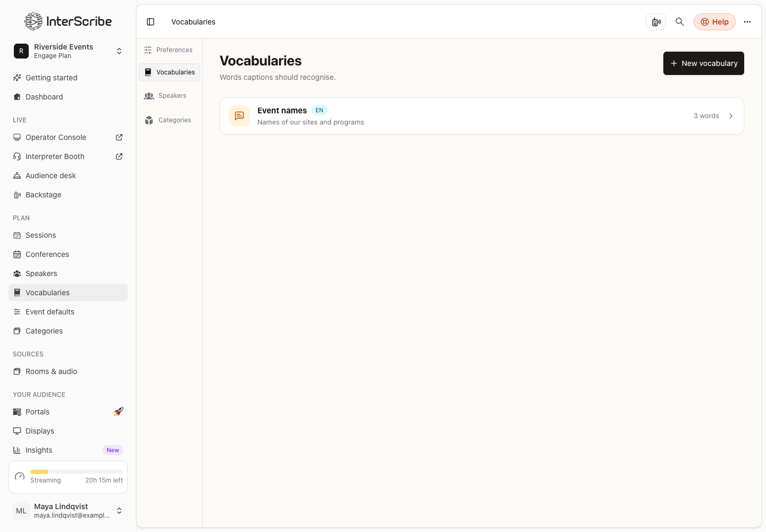Click the search magnifier icon
Screen dimensions: 766x532
pos(680,22)
